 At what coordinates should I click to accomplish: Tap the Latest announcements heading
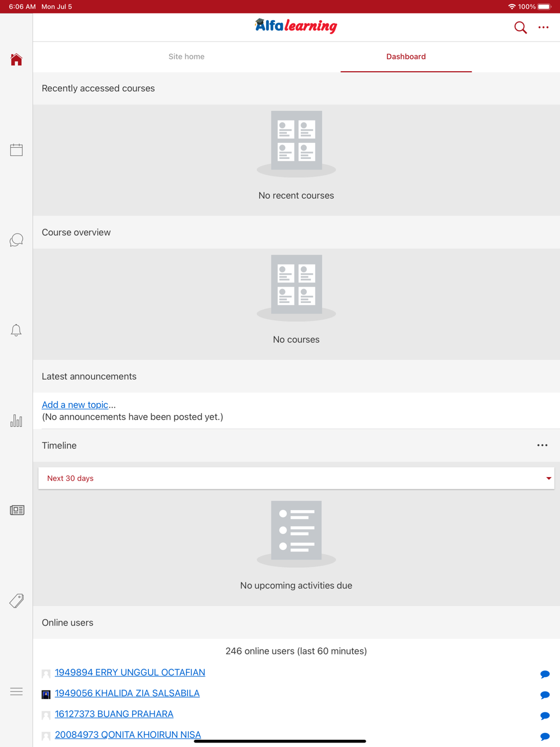tap(89, 376)
